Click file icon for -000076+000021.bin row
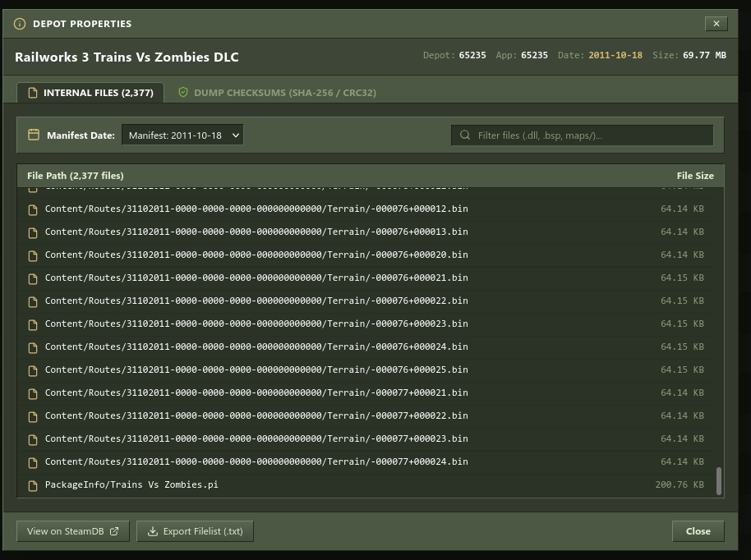This screenshot has height=560, width=751. [x=33, y=278]
